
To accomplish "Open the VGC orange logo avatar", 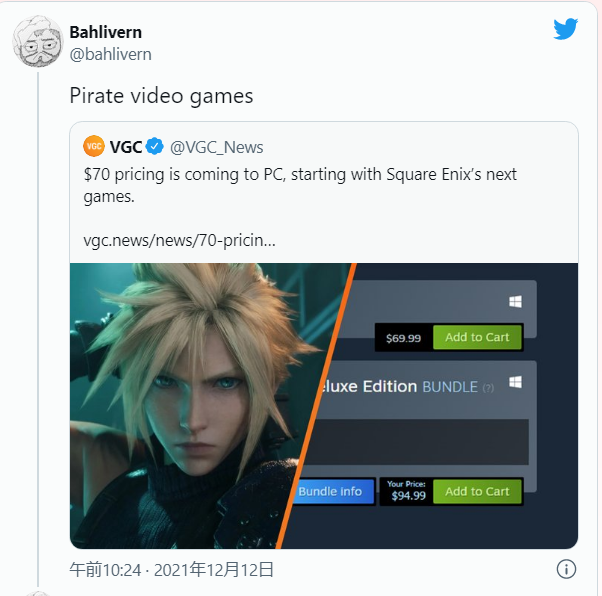I will click(x=94, y=146).
